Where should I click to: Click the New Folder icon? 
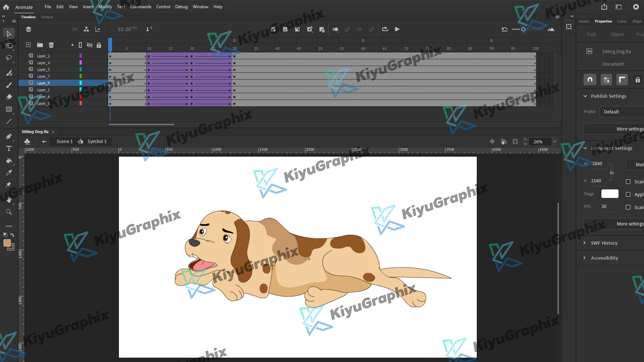coord(40,45)
